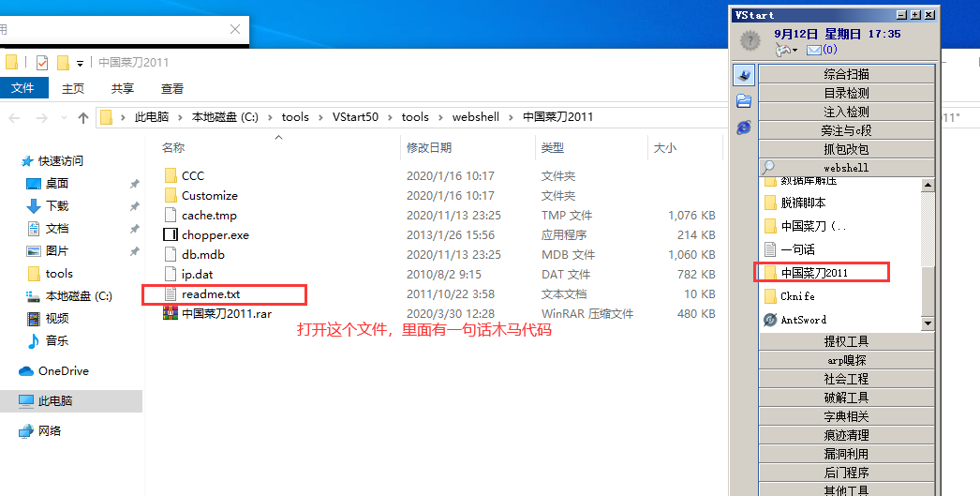The height and width of the screenshot is (496, 980).
Task: Click the up-directory arrow in Explorer
Action: 83,117
